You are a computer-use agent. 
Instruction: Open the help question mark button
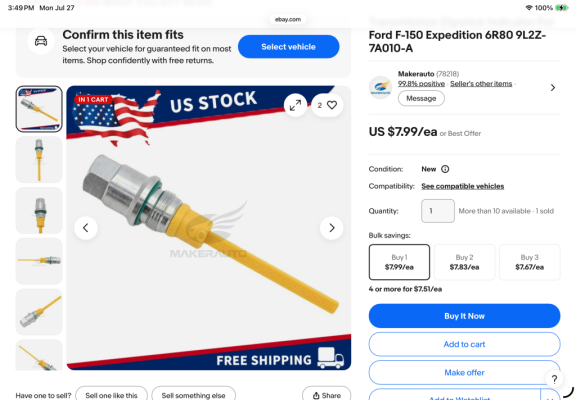click(x=554, y=379)
